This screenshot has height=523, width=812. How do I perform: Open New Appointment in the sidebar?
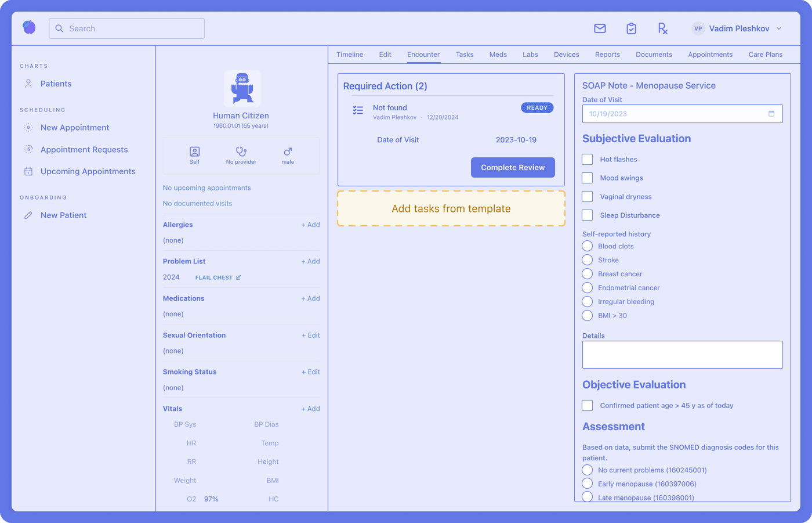(75, 128)
